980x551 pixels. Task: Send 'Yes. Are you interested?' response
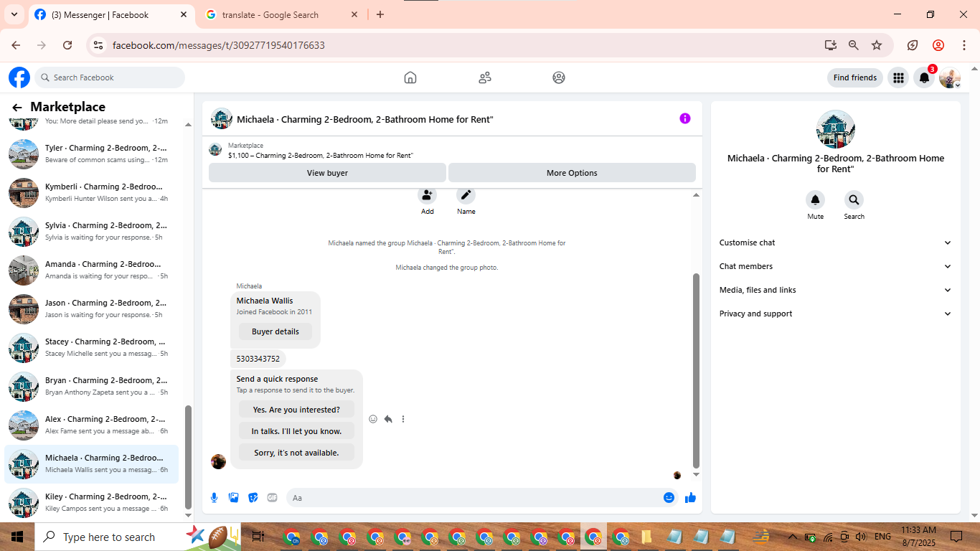pos(296,410)
